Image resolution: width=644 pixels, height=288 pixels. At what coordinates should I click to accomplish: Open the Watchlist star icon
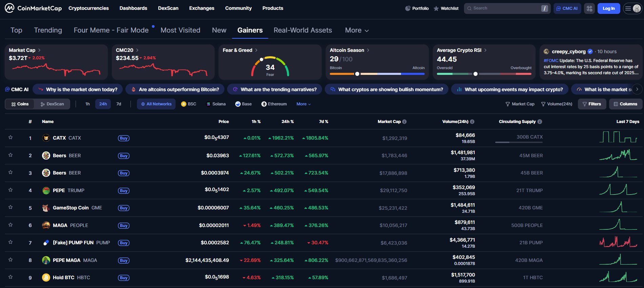point(436,8)
